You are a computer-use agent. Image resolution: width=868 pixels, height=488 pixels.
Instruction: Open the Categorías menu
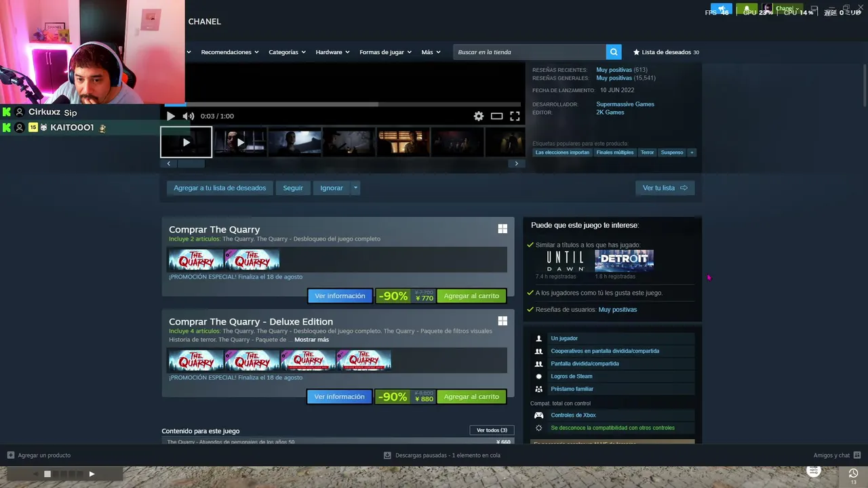[x=287, y=52]
